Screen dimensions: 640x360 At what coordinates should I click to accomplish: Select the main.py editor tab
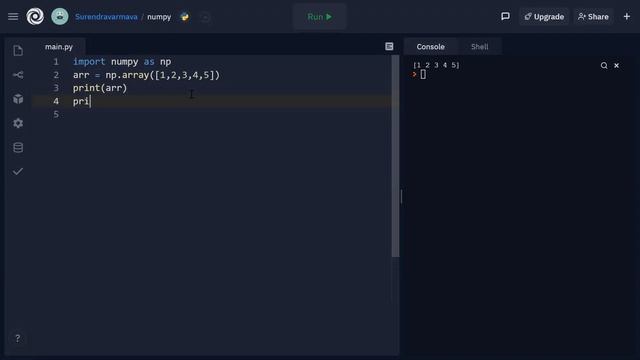tap(59, 47)
